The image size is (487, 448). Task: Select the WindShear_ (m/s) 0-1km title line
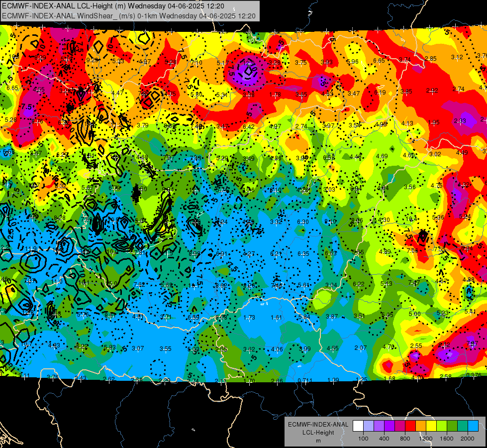pos(129,16)
